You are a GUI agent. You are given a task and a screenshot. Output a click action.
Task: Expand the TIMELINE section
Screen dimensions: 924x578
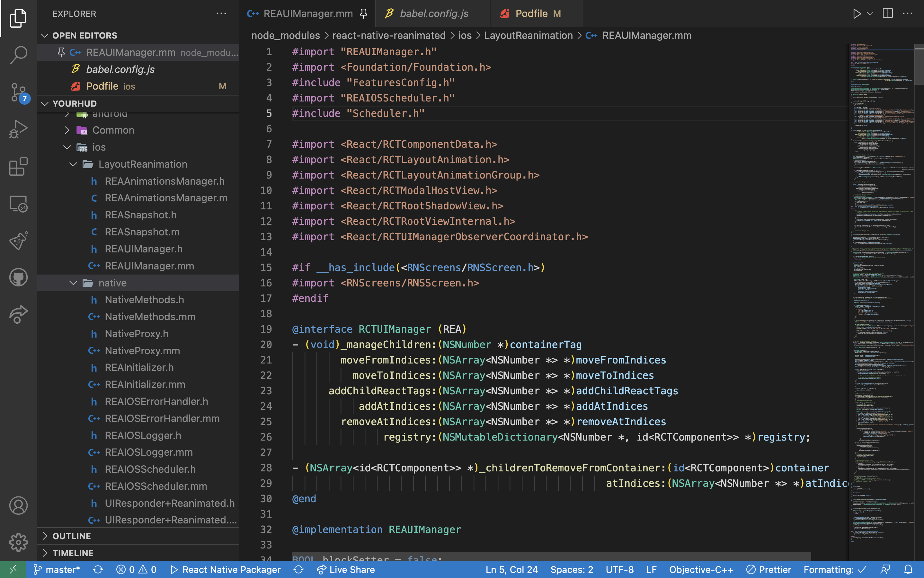(138, 553)
